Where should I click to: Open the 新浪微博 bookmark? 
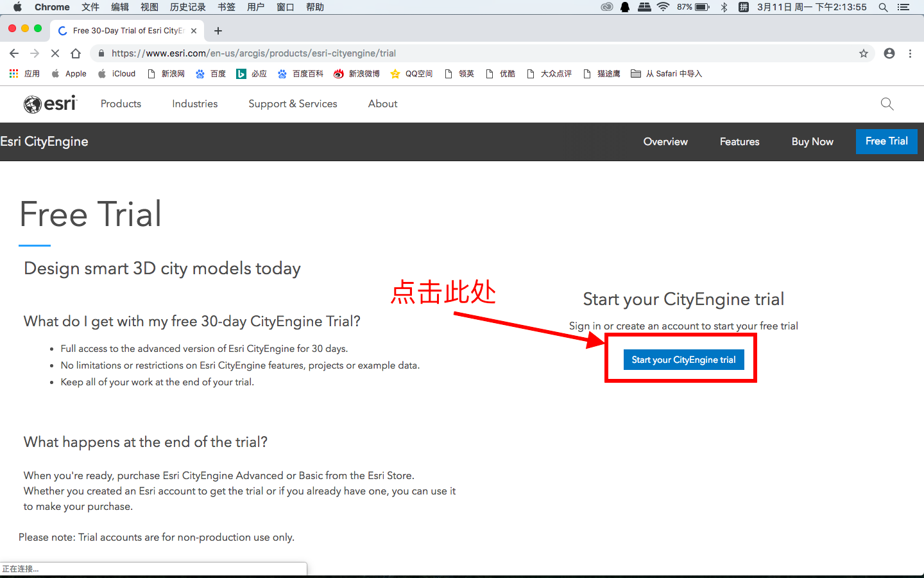pyautogui.click(x=357, y=74)
